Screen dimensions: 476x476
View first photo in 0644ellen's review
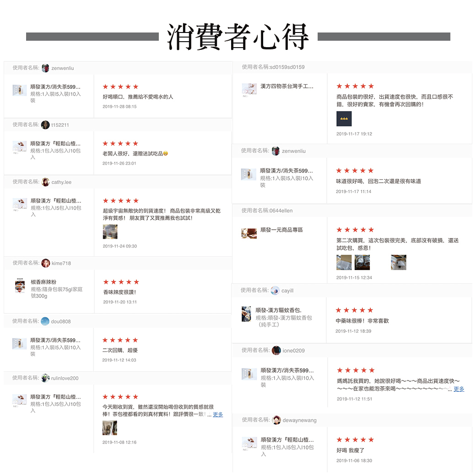coord(344,262)
